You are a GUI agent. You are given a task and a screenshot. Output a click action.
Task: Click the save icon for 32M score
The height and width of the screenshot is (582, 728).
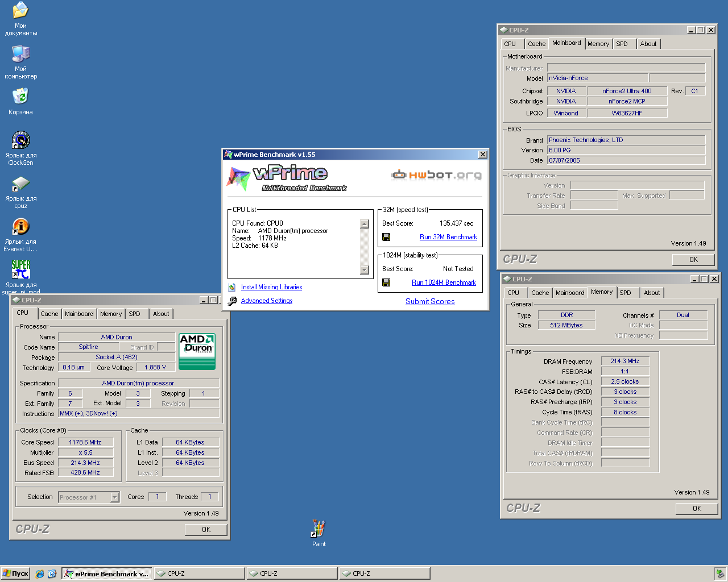point(386,237)
